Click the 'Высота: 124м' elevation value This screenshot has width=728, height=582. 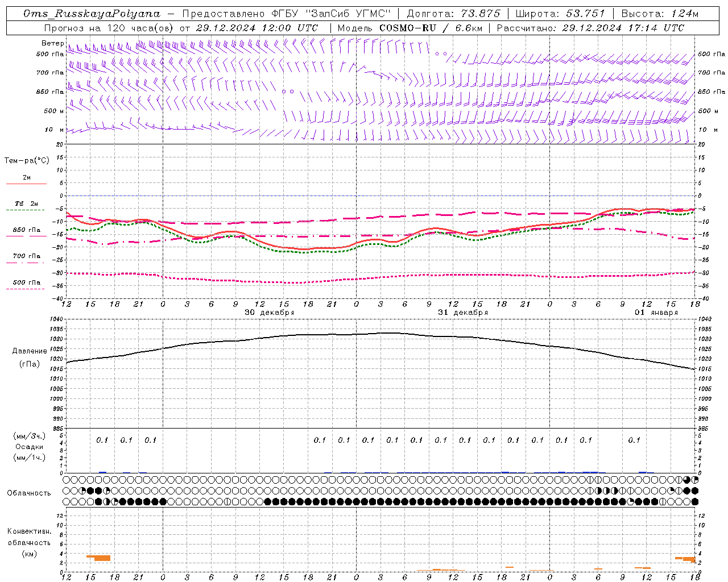pyautogui.click(x=660, y=14)
